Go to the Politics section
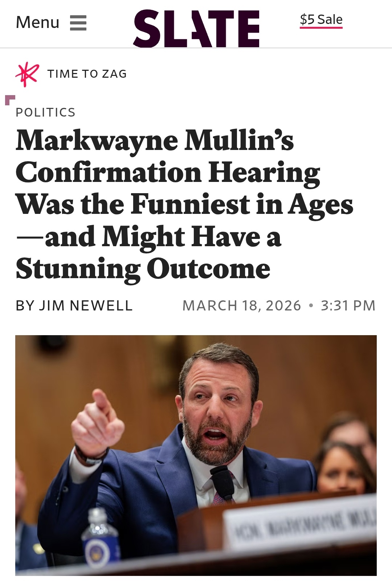 [x=46, y=113]
